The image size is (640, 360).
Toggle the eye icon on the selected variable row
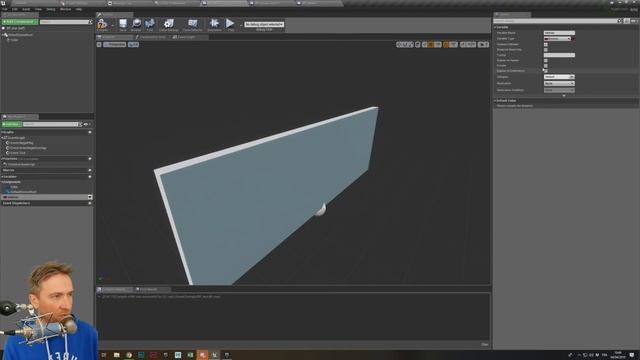coord(90,197)
